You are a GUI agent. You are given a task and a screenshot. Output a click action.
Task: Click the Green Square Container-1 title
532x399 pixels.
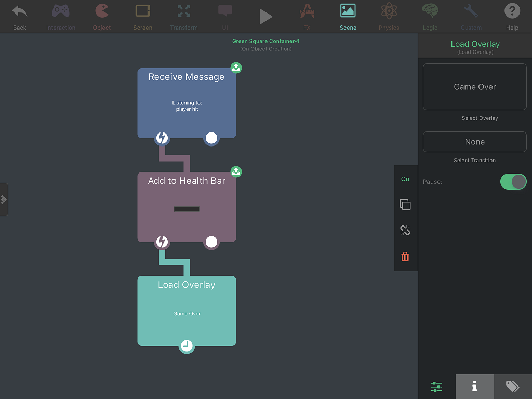[265, 41]
